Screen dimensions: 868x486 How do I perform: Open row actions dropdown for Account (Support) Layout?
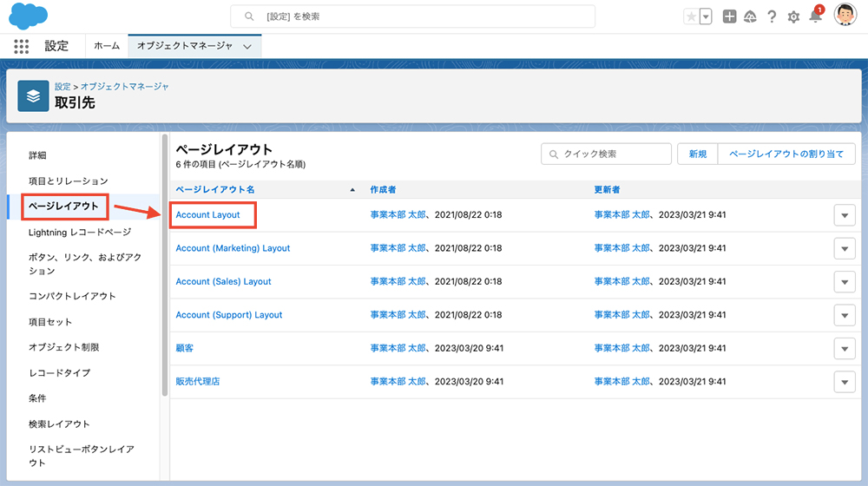[x=845, y=315]
